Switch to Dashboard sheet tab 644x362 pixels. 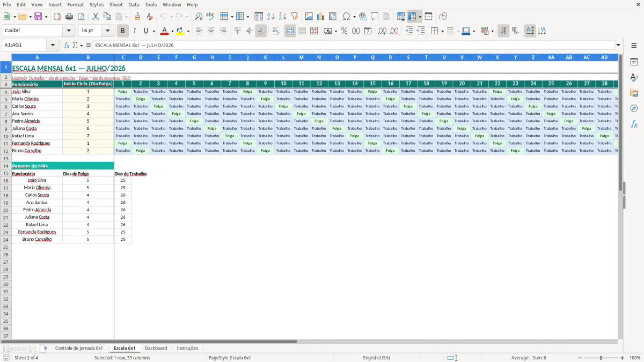156,348
